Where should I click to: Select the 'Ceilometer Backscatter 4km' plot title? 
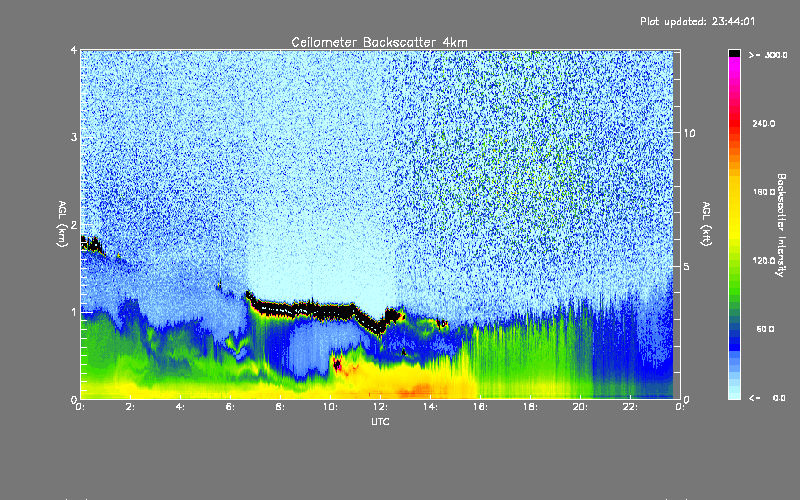[379, 42]
